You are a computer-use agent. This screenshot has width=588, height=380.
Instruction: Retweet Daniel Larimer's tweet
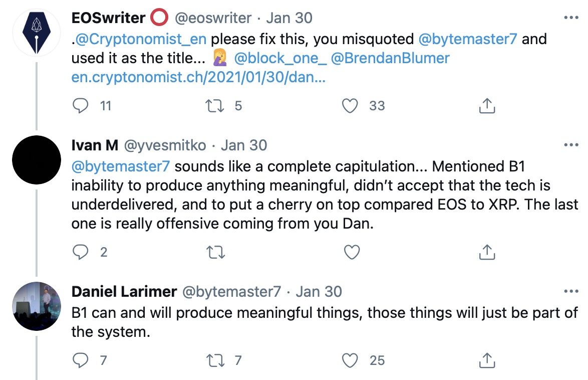pos(216,360)
